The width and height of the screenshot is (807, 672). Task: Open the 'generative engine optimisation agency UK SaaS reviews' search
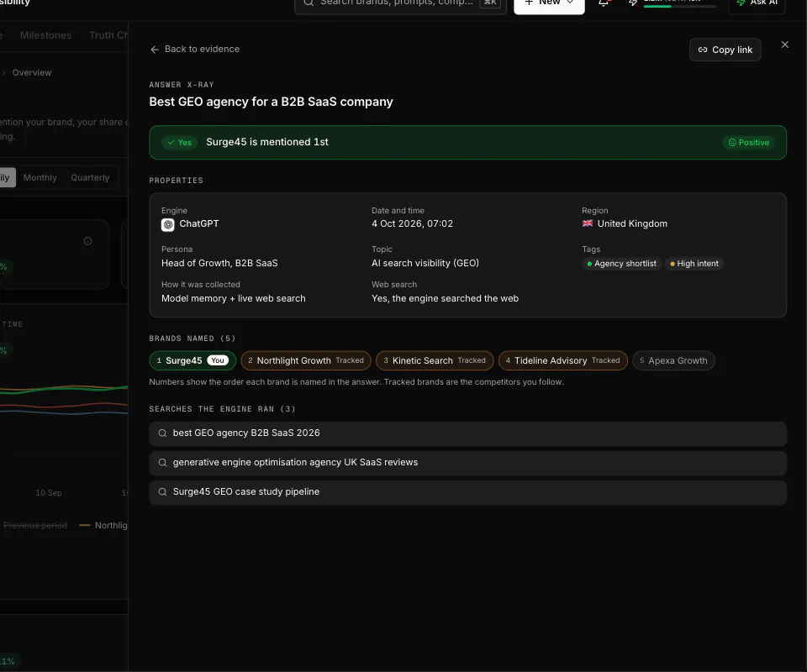468,463
